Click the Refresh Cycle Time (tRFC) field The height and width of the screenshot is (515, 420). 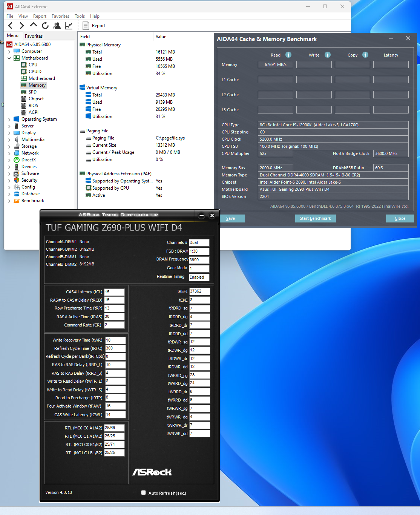coord(115,348)
